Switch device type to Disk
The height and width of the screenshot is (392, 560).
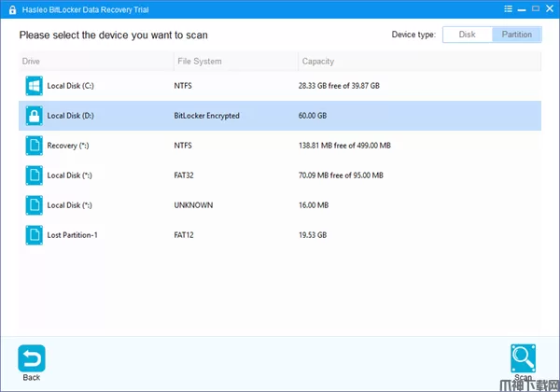point(467,35)
